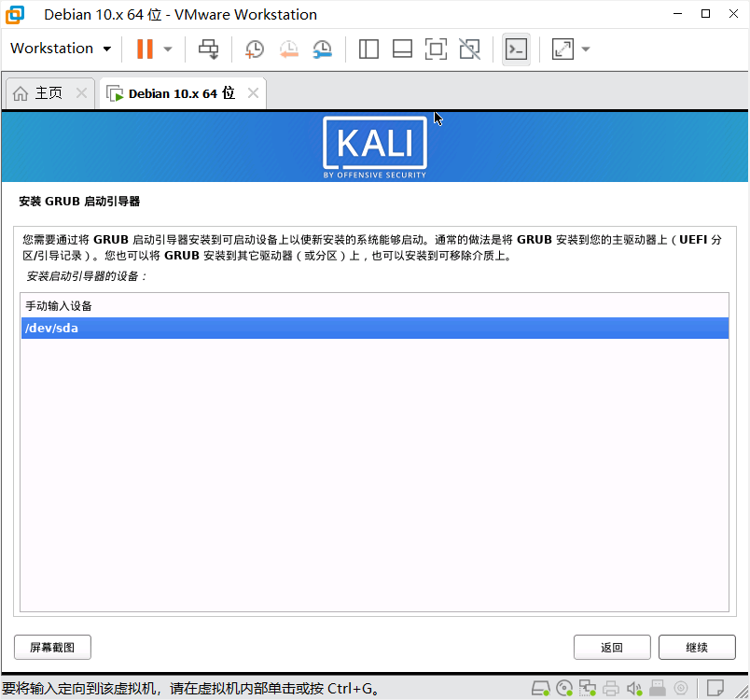
Task: Click the printer status icon
Action: click(x=611, y=689)
